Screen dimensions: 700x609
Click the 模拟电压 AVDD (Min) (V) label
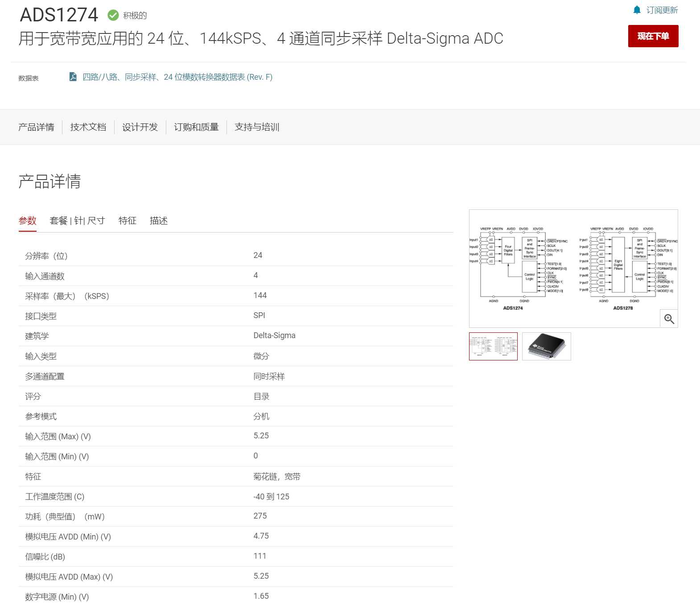pyautogui.click(x=68, y=537)
